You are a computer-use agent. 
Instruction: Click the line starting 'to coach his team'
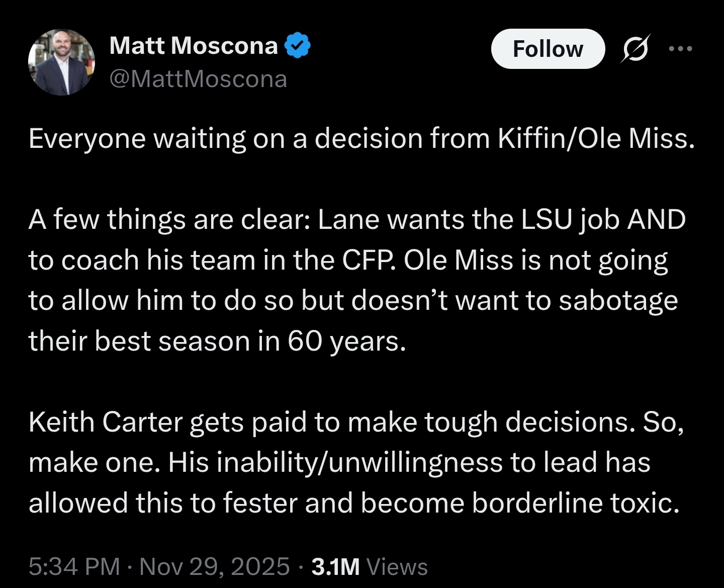tap(348, 261)
